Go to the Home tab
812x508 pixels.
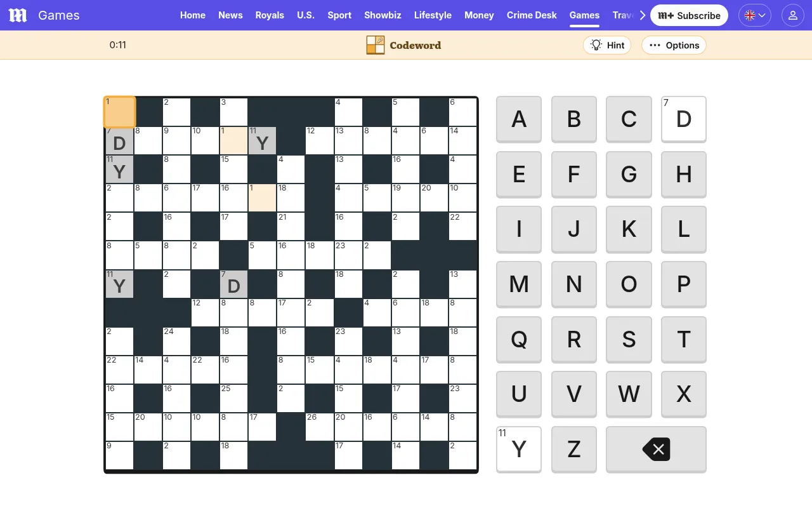coord(193,15)
